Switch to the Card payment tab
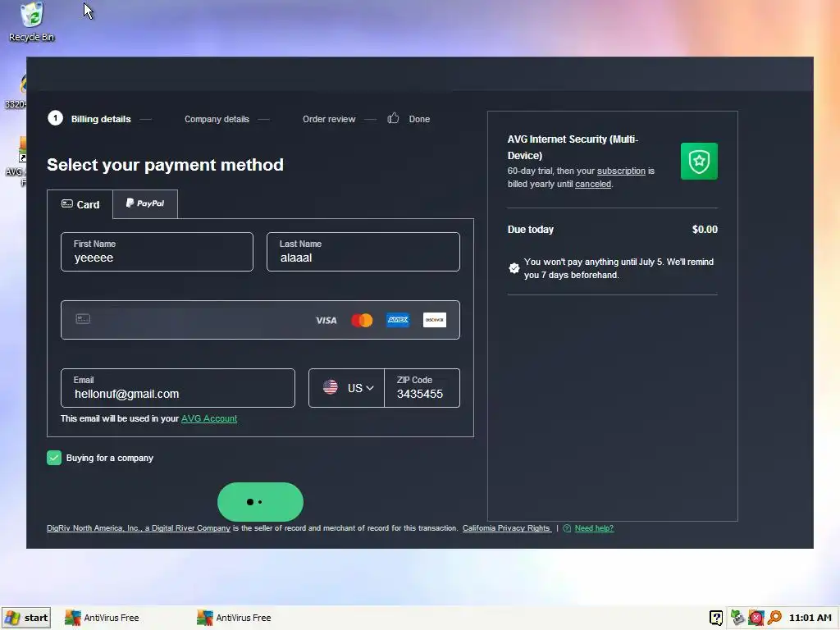 pyautogui.click(x=80, y=204)
